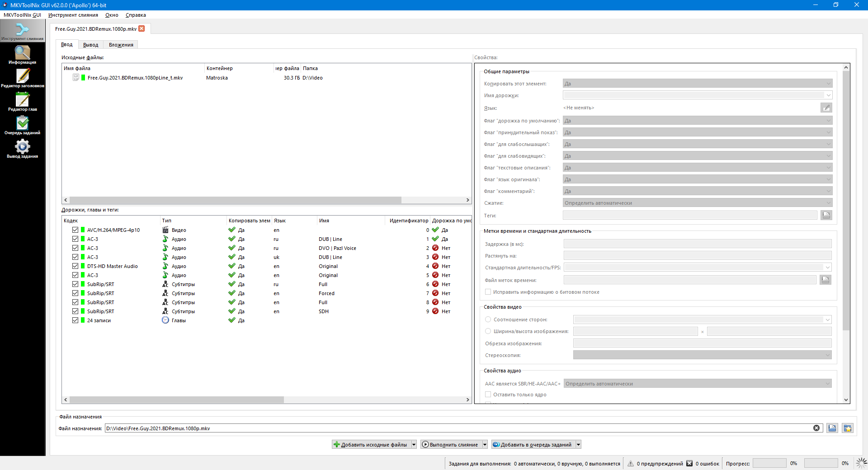
Task: Click chapters clock icon for 24 записи
Action: (x=165, y=320)
